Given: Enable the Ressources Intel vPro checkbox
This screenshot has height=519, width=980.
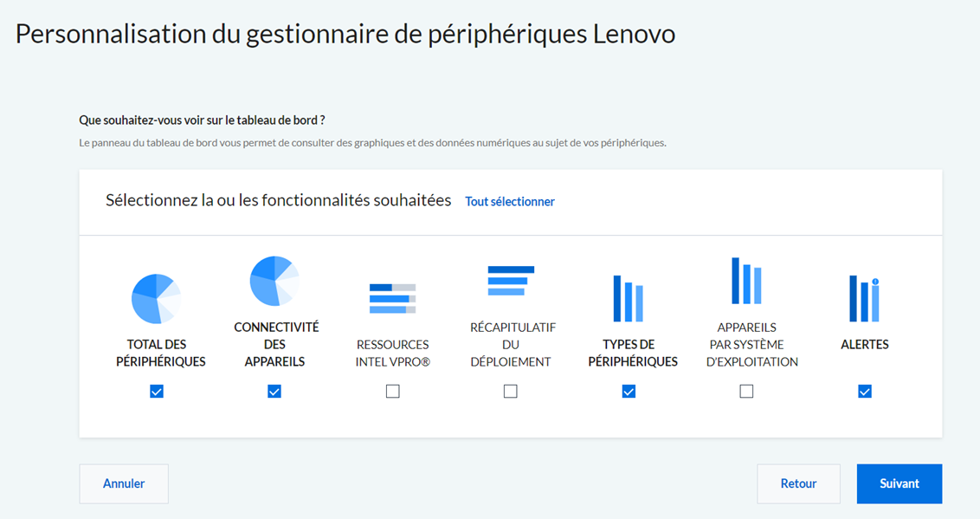Looking at the screenshot, I should click(392, 392).
